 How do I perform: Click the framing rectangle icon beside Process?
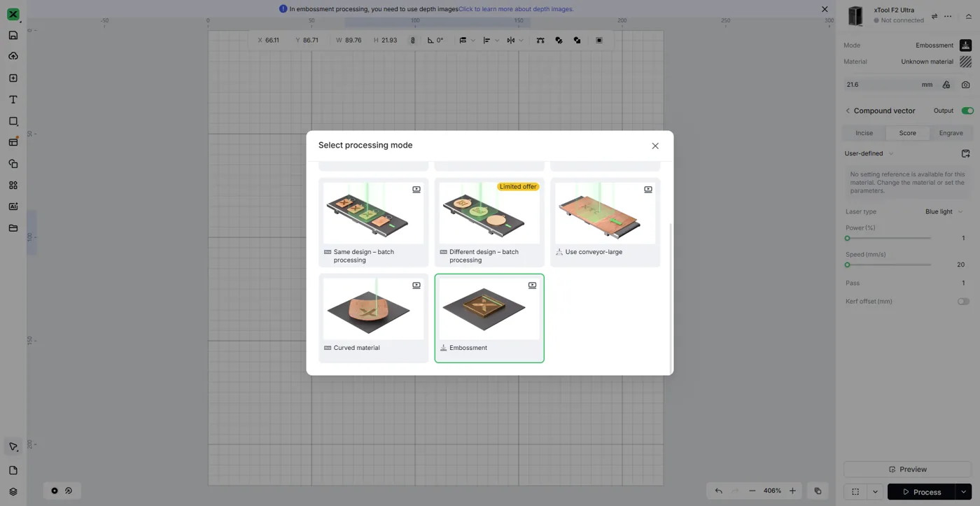pos(855,492)
